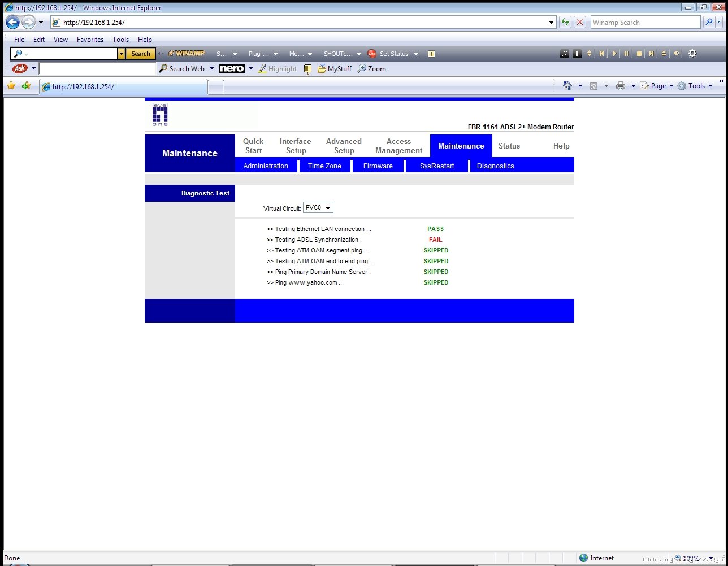
Task: Click the RSS feeds icon
Action: pyautogui.click(x=593, y=86)
